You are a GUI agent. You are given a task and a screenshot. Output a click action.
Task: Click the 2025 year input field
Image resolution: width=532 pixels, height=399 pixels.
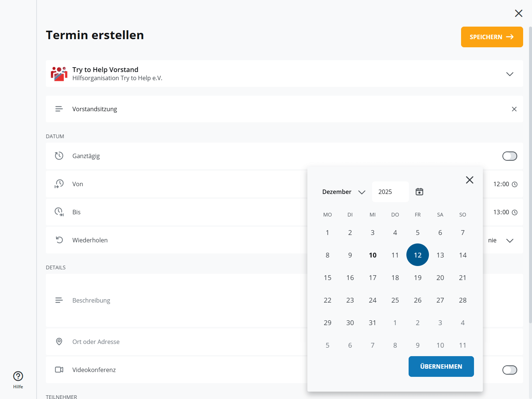[390, 192]
